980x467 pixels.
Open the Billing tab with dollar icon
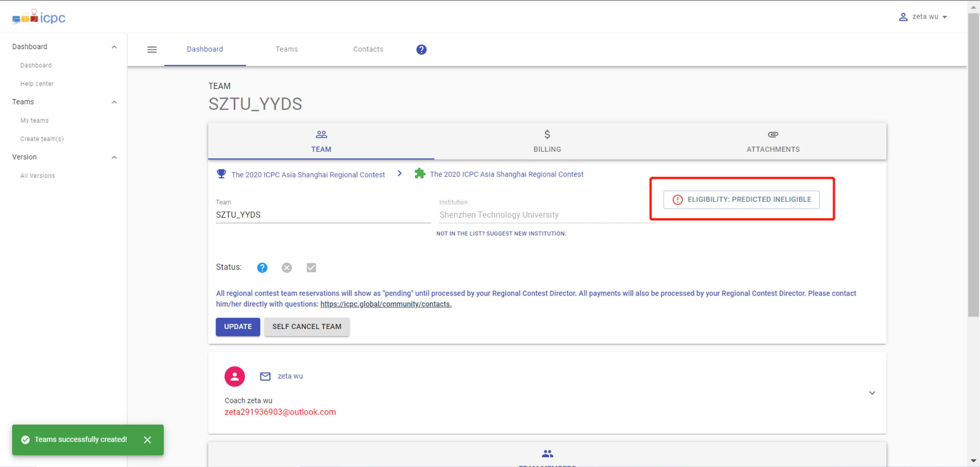(547, 141)
